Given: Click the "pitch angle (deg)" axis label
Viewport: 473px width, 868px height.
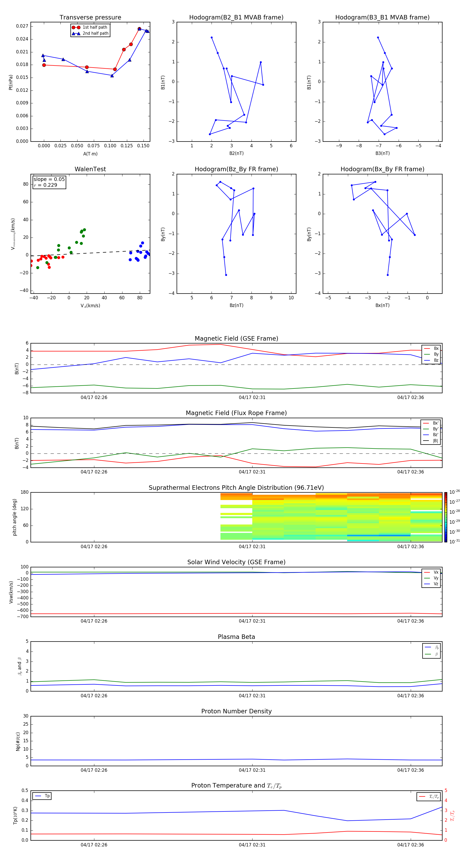Looking at the screenshot, I should (x=14, y=517).
